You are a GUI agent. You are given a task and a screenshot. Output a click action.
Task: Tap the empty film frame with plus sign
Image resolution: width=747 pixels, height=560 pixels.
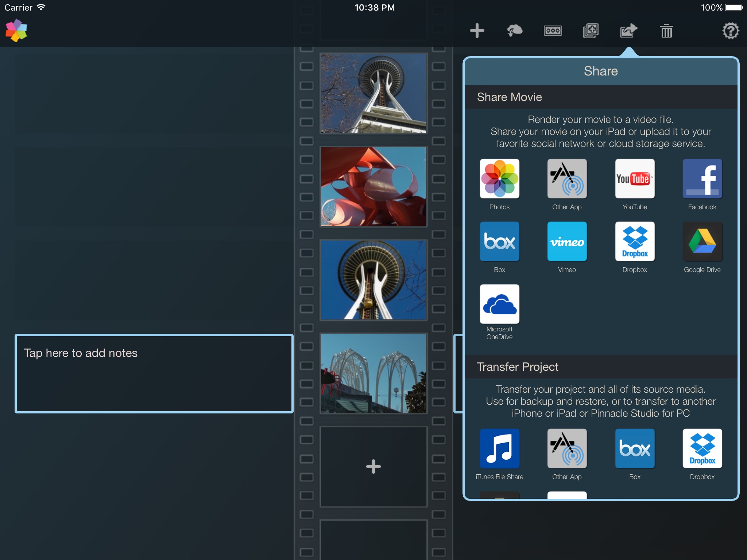click(x=373, y=466)
